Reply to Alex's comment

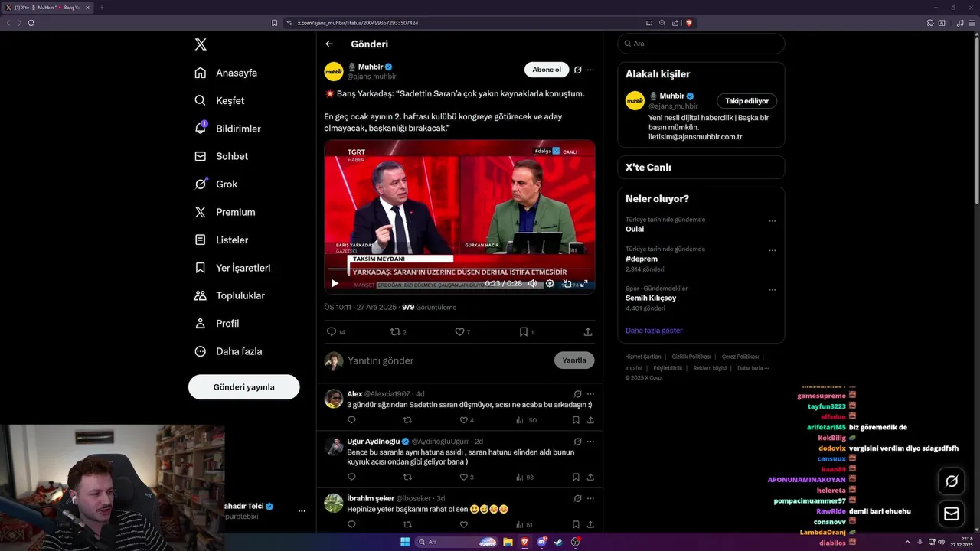[x=351, y=420]
